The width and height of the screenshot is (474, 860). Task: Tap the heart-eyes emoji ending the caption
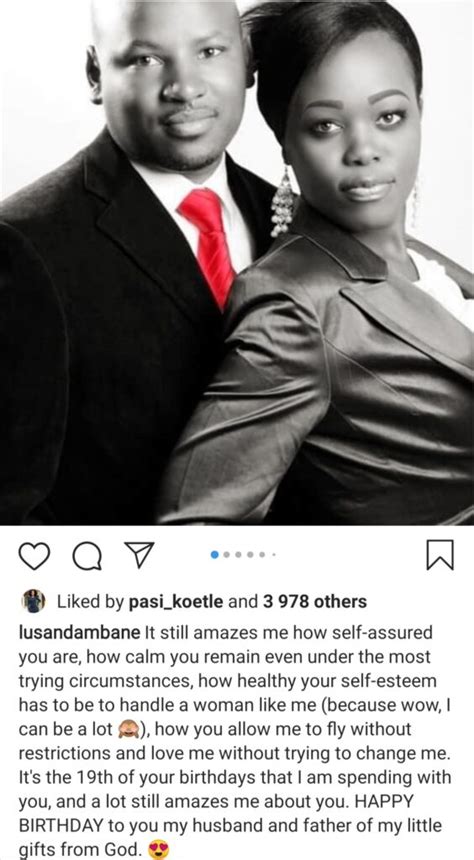tap(159, 850)
